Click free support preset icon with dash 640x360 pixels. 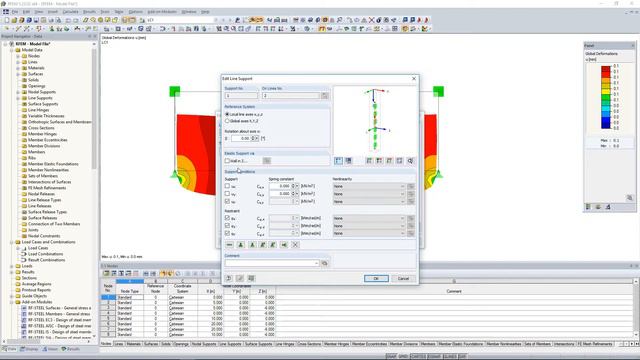[x=229, y=245]
